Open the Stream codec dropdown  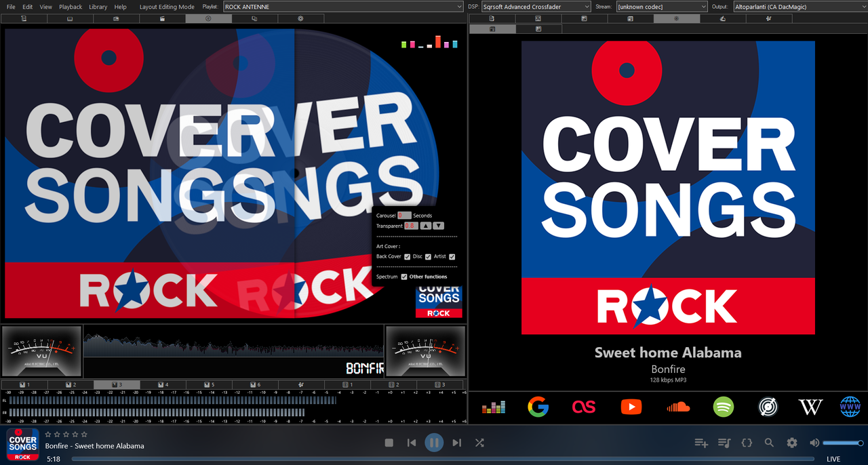click(662, 7)
